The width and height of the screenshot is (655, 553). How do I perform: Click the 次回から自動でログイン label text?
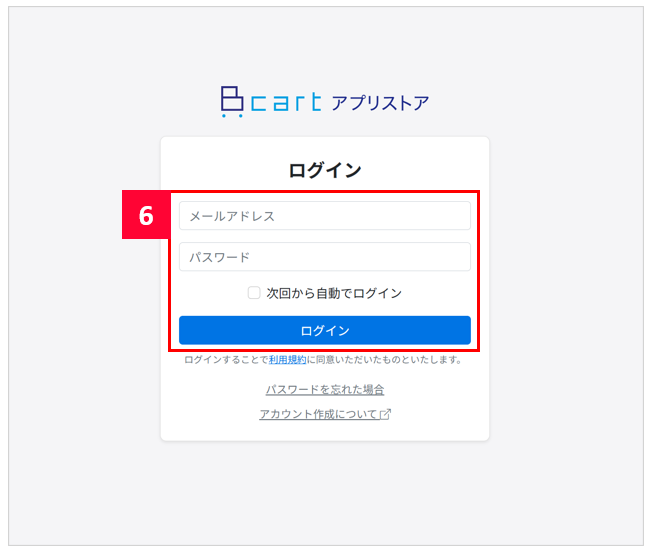pyautogui.click(x=334, y=293)
